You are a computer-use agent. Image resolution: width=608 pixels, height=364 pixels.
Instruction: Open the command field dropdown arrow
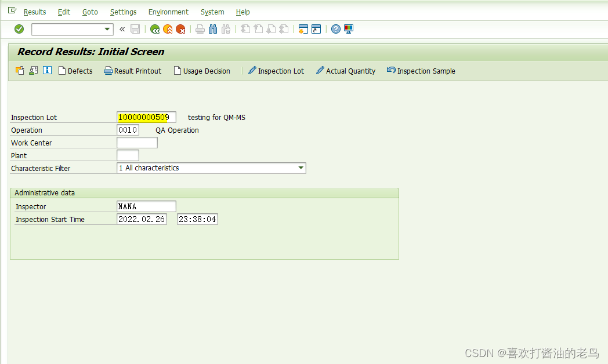107,29
